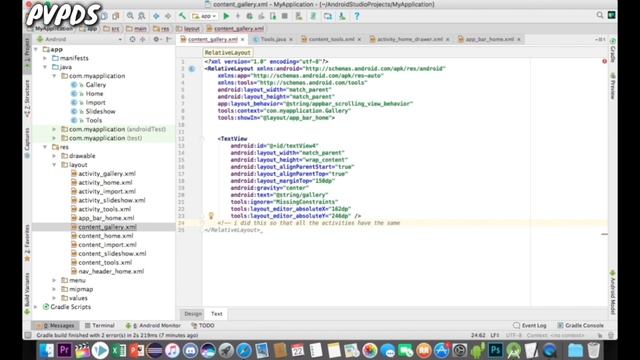The height and width of the screenshot is (360, 640).
Task: Toggle the Preview panel on right edge
Action: coord(613,86)
